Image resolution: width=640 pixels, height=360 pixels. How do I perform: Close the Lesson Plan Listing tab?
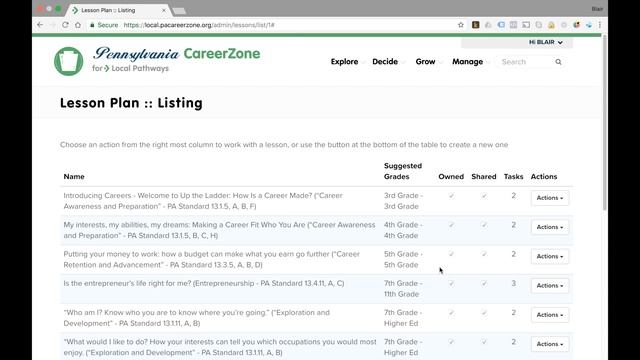[x=164, y=10]
